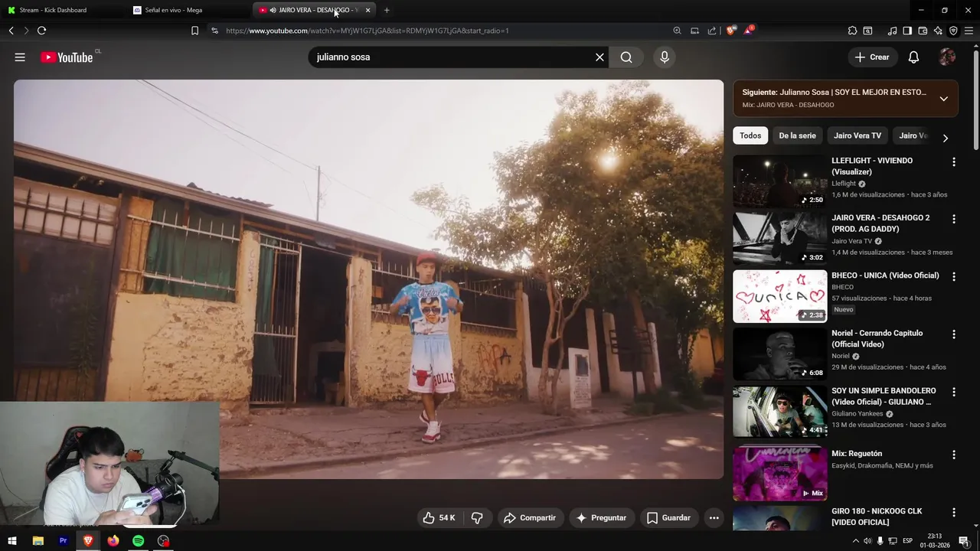Screen dimensions: 980x551
Task: Open Brave VPN shield icon
Action: 953,31
